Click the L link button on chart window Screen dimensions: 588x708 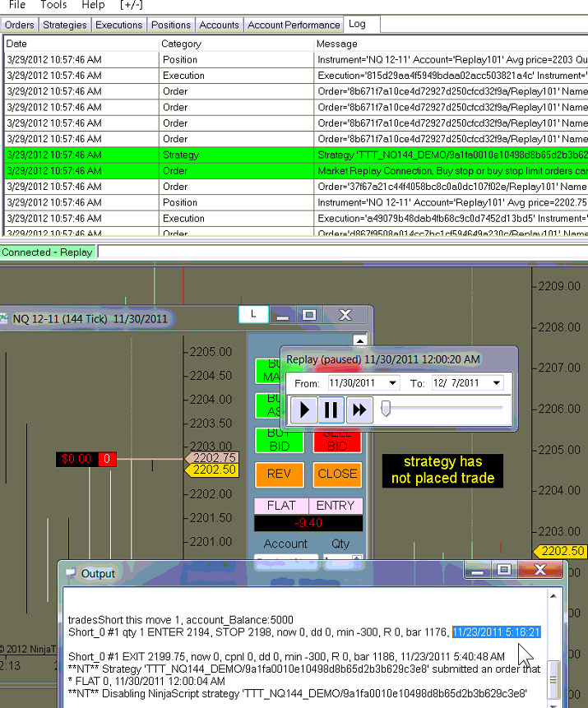coord(253,314)
